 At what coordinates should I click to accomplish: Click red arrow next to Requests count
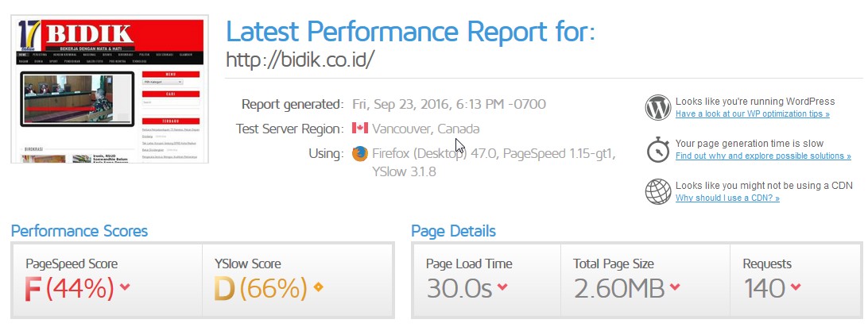click(x=796, y=287)
